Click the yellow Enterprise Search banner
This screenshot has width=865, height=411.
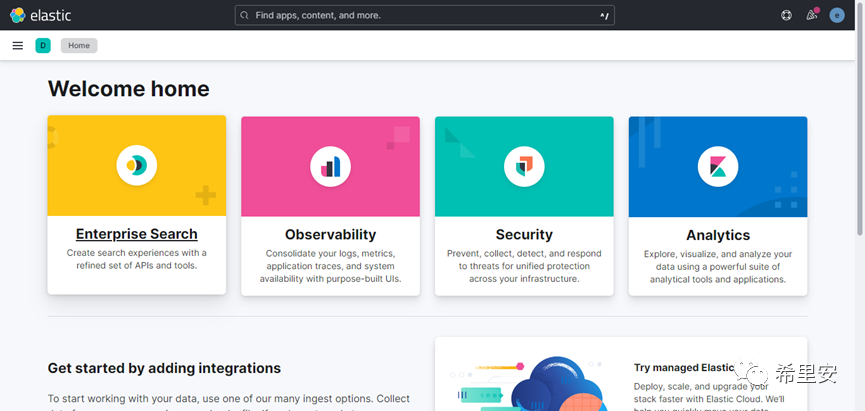[137, 166]
